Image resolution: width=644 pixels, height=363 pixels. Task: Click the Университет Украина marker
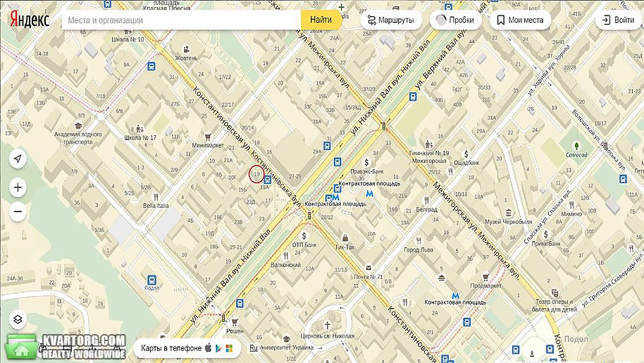pyautogui.click(x=286, y=339)
